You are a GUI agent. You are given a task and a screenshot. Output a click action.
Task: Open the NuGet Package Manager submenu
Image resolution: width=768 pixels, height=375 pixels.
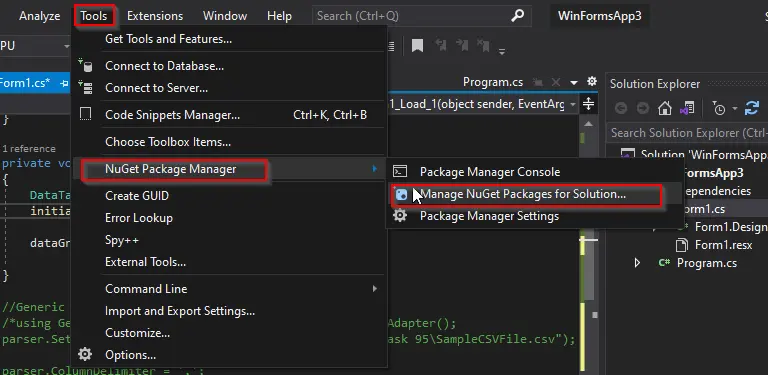tap(229, 169)
